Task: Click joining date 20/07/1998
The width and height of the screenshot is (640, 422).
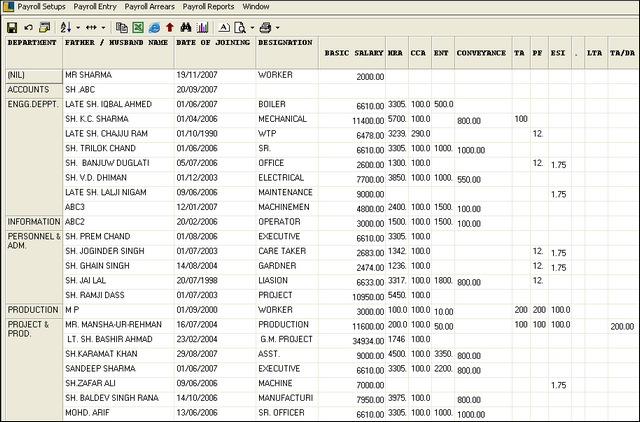Action: coord(197,281)
